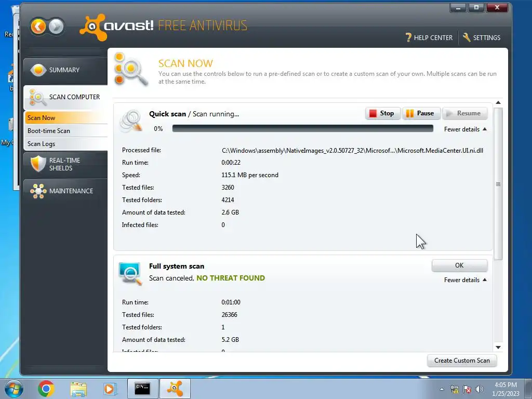The image size is (532, 399).
Task: Collapse Full system scan Fewer details
Action: (x=465, y=280)
